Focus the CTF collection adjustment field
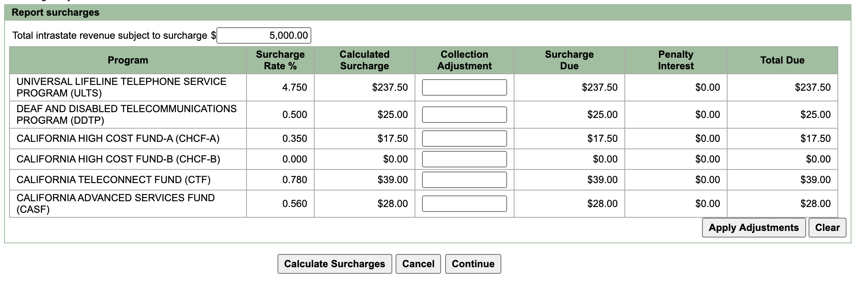Viewport: 868px width, 287px height. pyautogui.click(x=465, y=180)
